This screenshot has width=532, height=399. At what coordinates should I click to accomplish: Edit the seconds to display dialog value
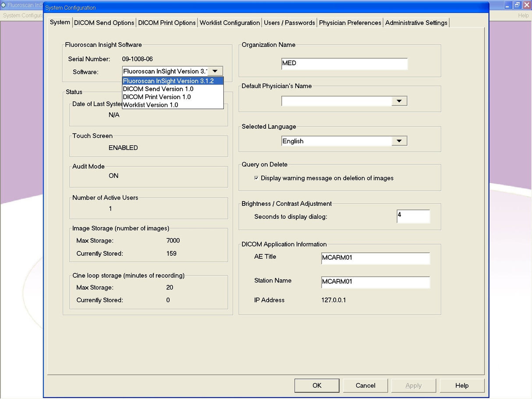pyautogui.click(x=413, y=216)
